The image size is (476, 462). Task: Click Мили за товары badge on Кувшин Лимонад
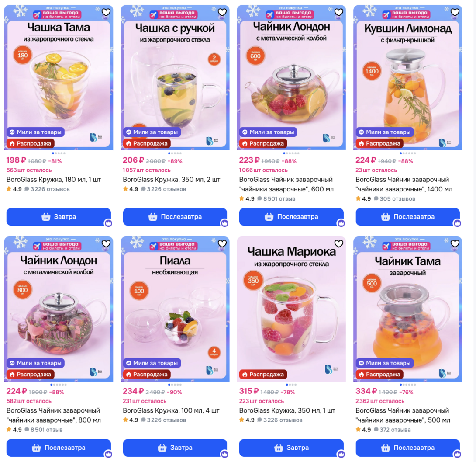pyautogui.click(x=385, y=132)
